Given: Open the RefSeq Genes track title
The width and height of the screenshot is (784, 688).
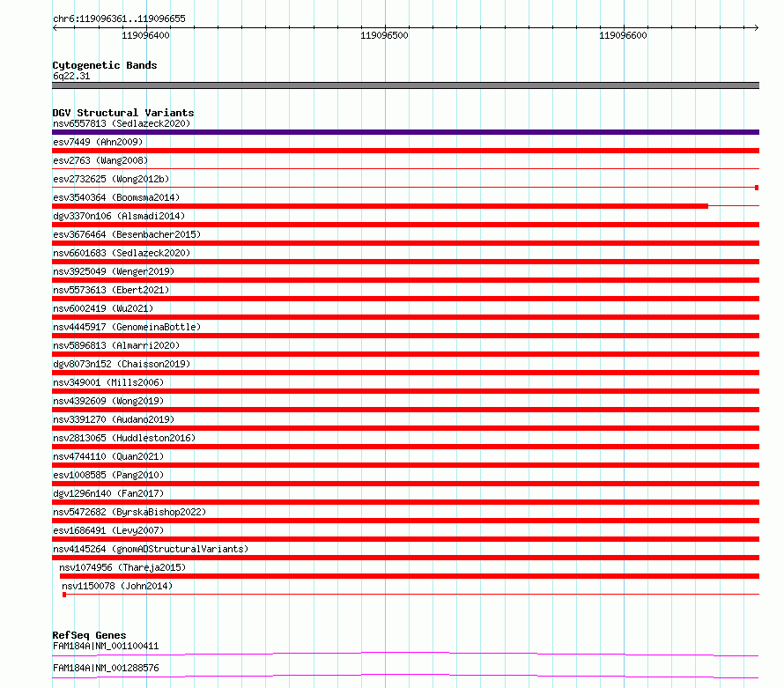Looking at the screenshot, I should click(x=89, y=635).
